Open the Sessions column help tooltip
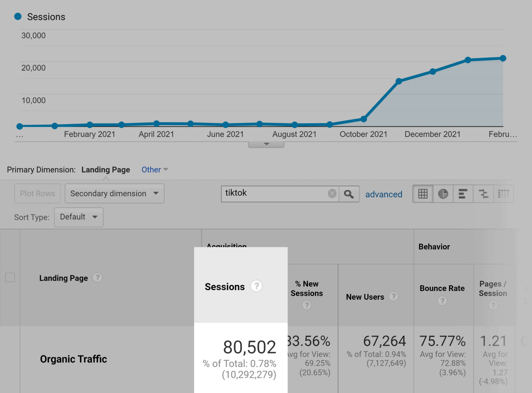 pos(256,286)
